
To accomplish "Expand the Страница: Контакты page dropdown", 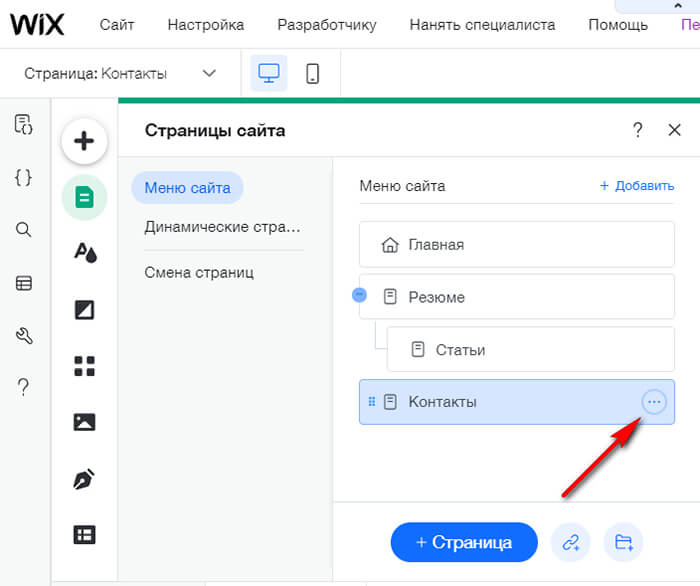I will (209, 73).
